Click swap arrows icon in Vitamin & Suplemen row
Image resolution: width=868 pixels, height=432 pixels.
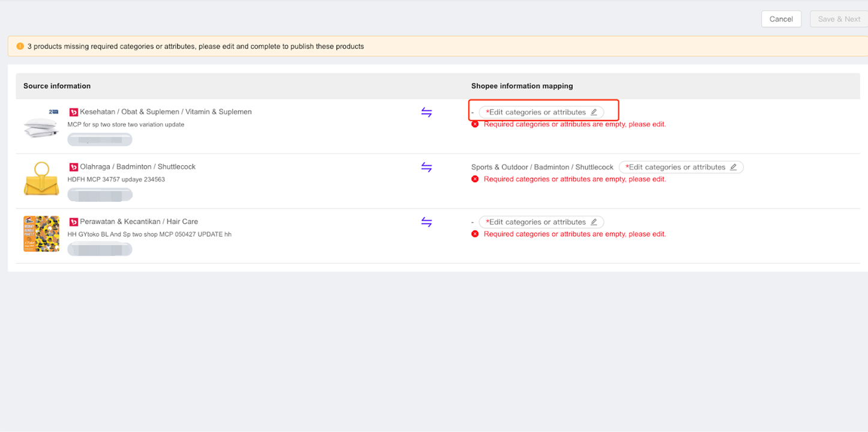[426, 112]
